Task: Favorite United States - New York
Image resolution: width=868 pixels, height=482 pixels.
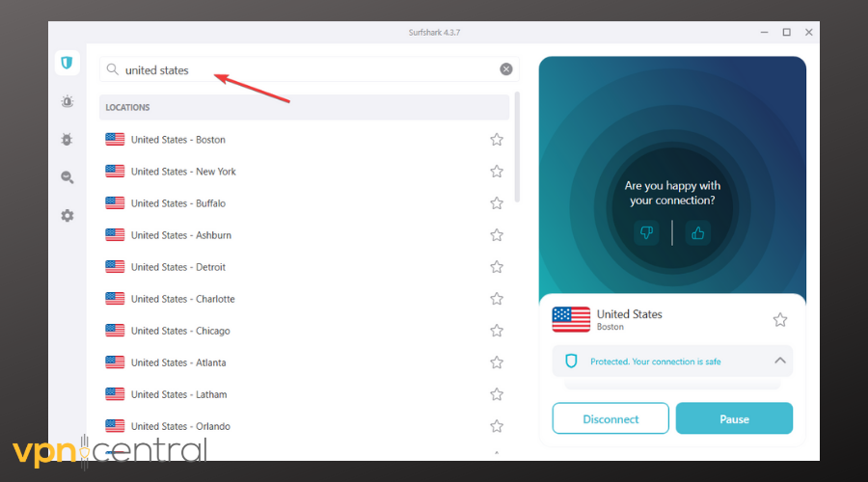Action: [x=497, y=172]
